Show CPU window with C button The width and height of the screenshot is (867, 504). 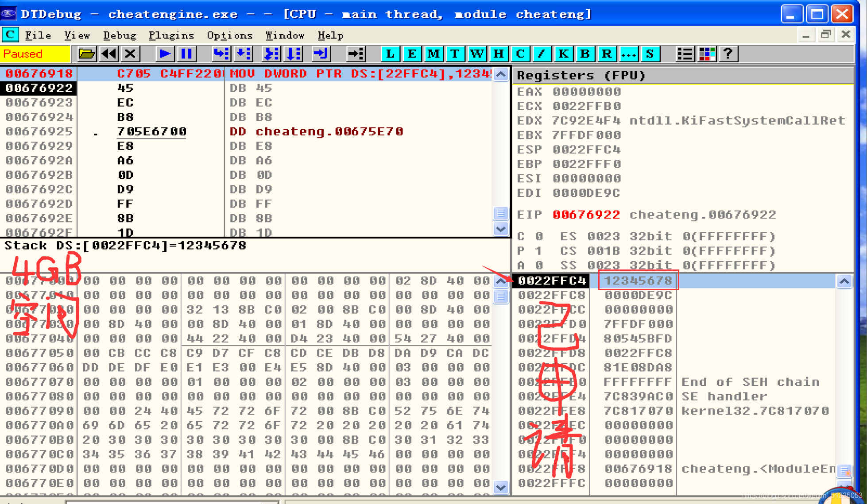point(520,54)
